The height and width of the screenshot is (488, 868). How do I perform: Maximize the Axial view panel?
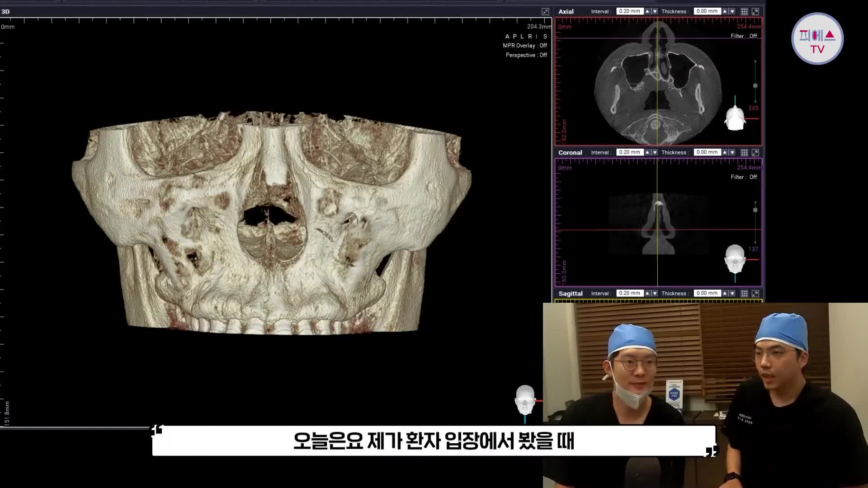[x=755, y=12]
